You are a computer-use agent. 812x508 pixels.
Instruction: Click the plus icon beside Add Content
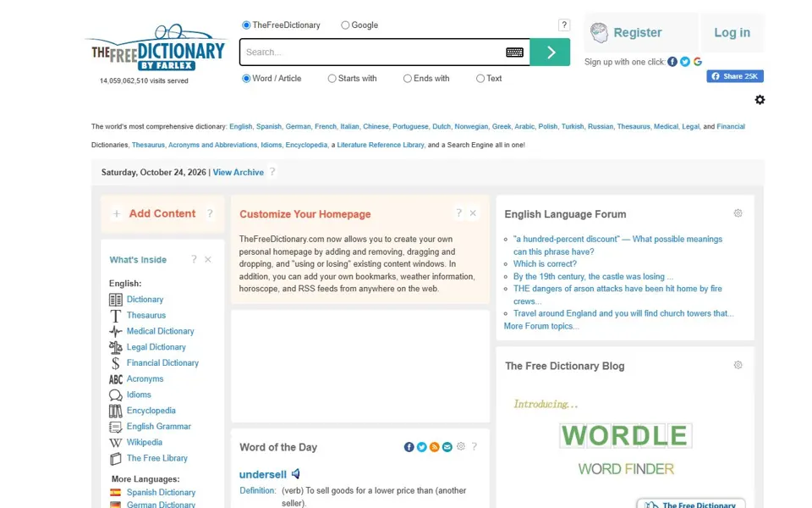[117, 213]
